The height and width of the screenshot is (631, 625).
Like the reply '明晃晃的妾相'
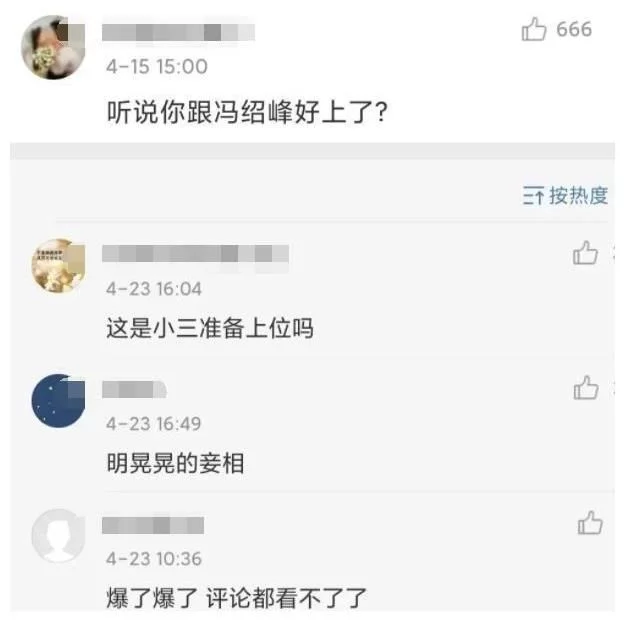coord(586,388)
